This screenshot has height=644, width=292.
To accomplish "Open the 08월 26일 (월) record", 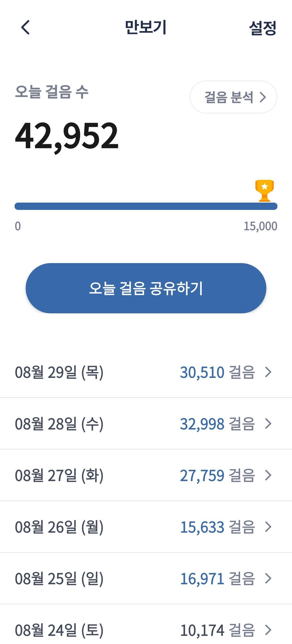I will coord(146,527).
